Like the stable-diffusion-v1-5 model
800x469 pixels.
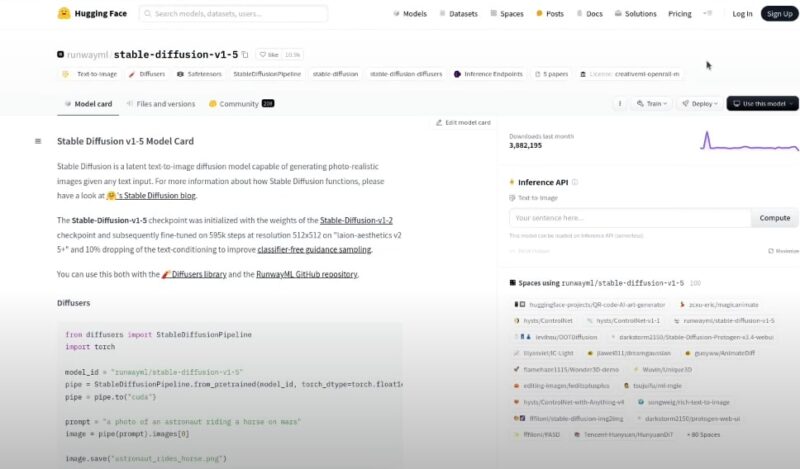(269, 54)
